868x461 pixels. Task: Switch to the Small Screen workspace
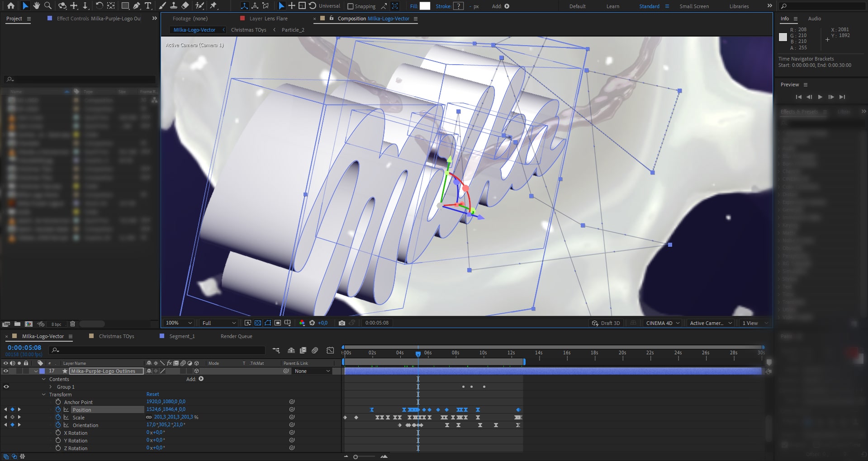pyautogui.click(x=694, y=6)
